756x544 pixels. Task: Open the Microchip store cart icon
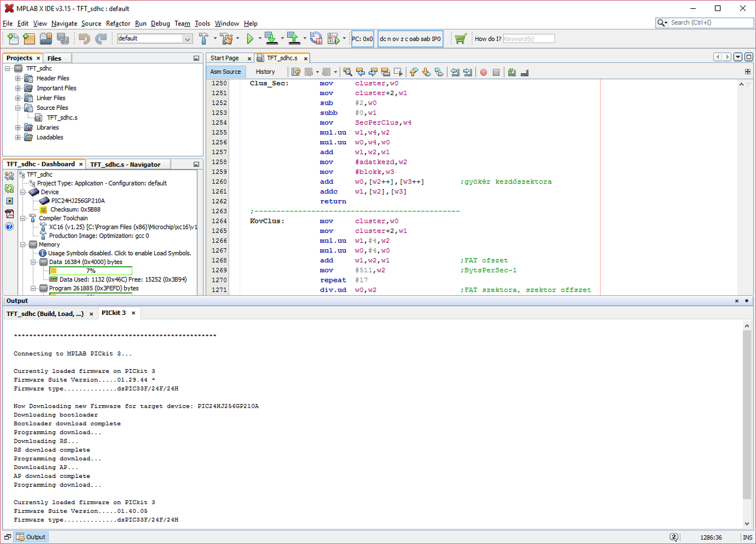point(461,38)
